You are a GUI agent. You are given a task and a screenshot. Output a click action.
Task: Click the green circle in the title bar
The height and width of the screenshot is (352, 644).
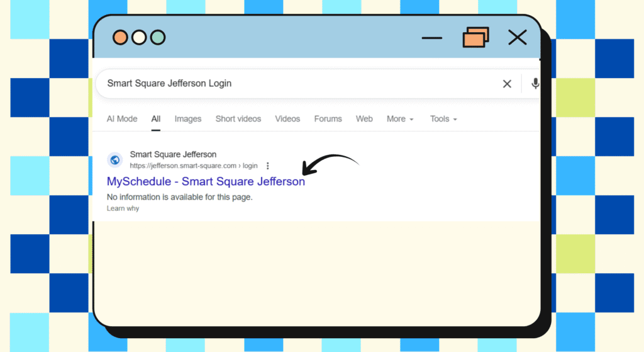point(158,38)
